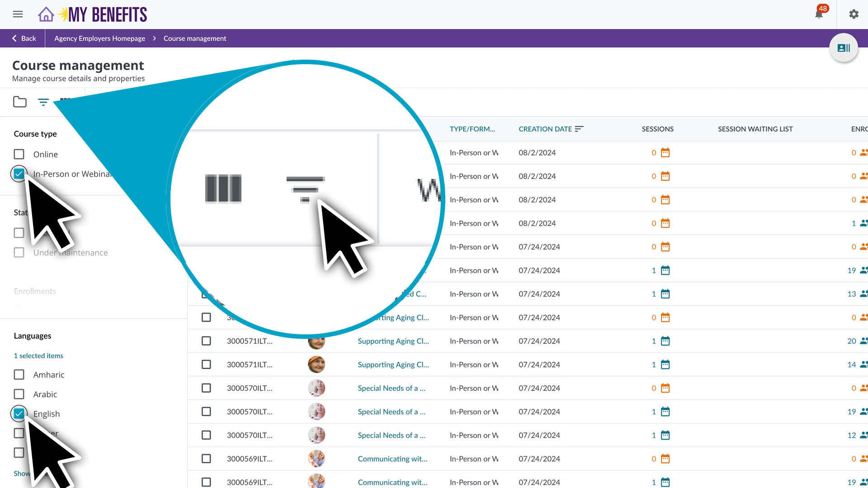The image size is (868, 488).
Task: Go to Agency Employers Homepage breadcrumb
Action: click(x=99, y=38)
